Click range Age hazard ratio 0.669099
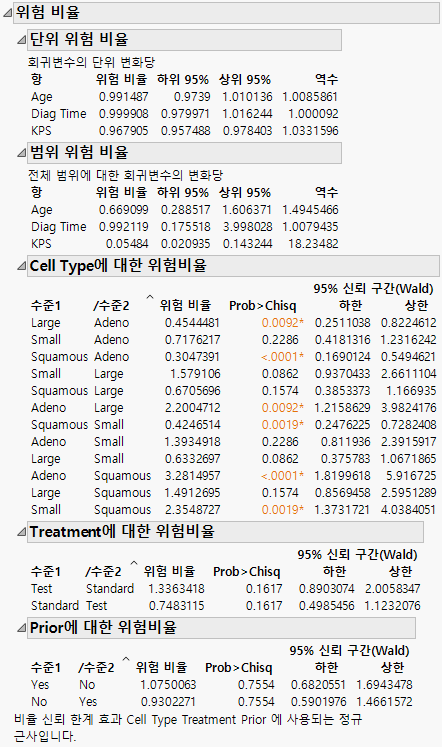 pyautogui.click(x=123, y=210)
